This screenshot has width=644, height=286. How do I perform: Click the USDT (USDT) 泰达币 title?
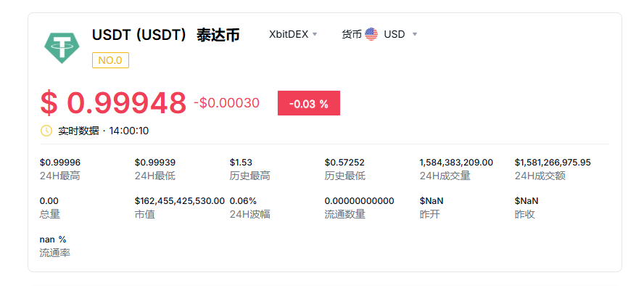click(x=165, y=35)
